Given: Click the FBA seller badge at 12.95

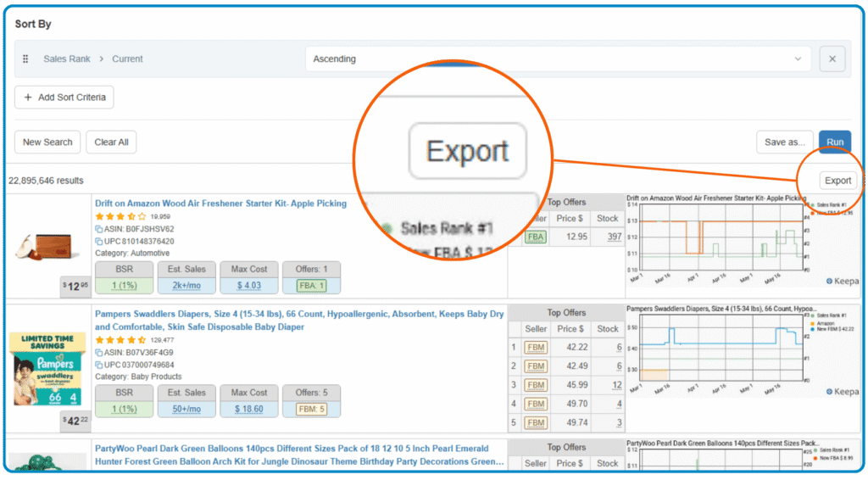Looking at the screenshot, I should tap(536, 237).
